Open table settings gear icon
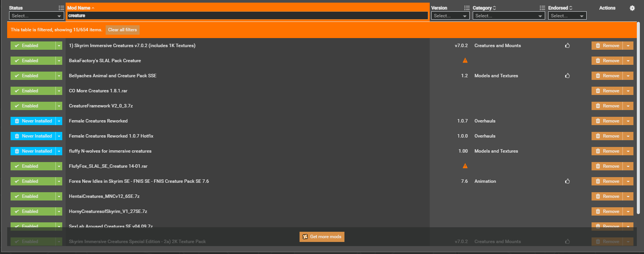This screenshot has height=254, width=644. click(632, 8)
